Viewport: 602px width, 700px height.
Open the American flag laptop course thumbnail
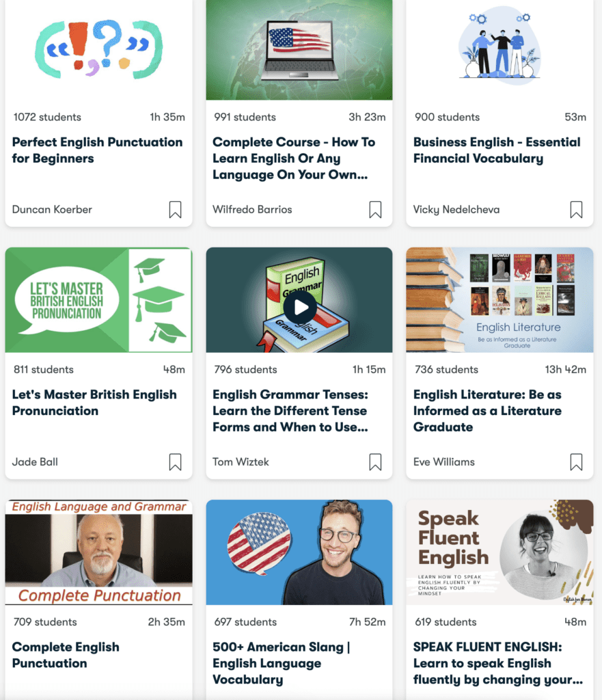(299, 49)
